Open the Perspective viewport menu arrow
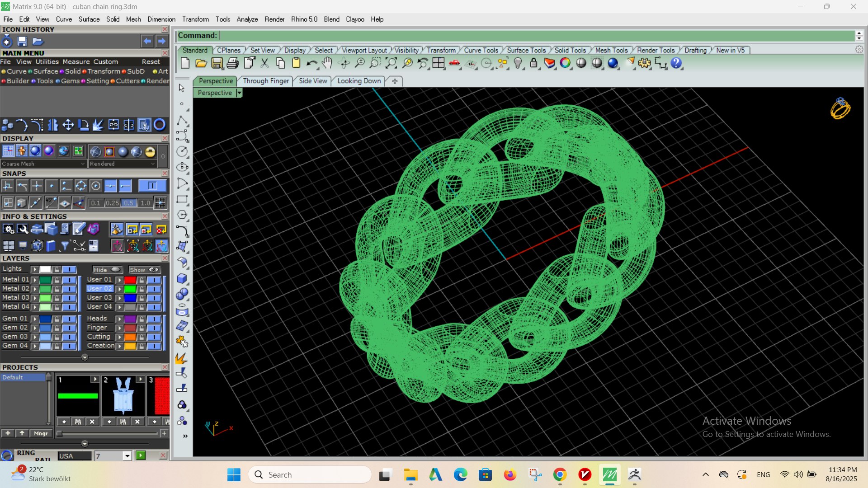The image size is (868, 488). (x=239, y=93)
